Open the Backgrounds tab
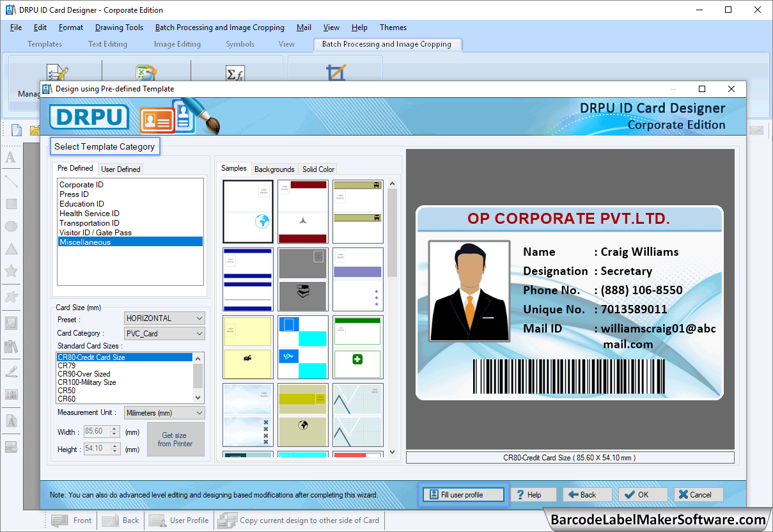Screen dimensions: 773x532 click(274, 169)
